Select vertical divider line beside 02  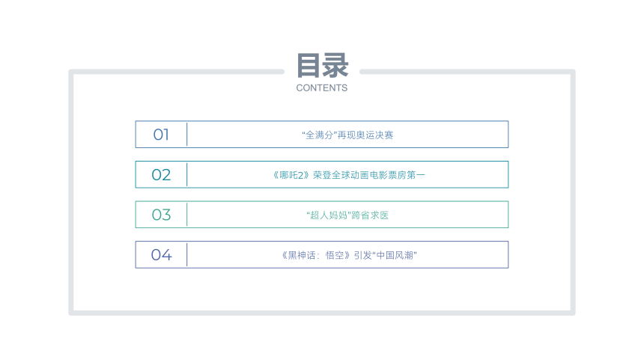coord(187,174)
